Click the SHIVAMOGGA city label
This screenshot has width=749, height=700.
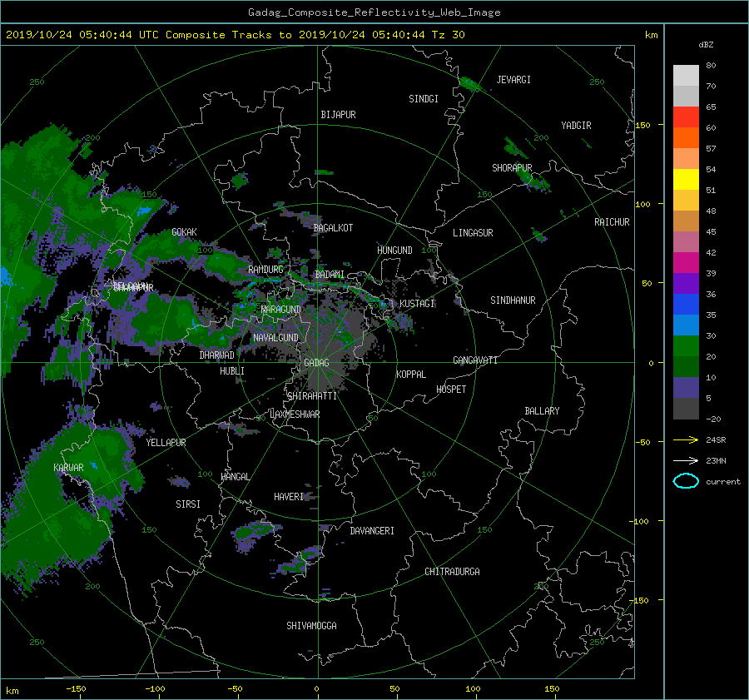311,626
